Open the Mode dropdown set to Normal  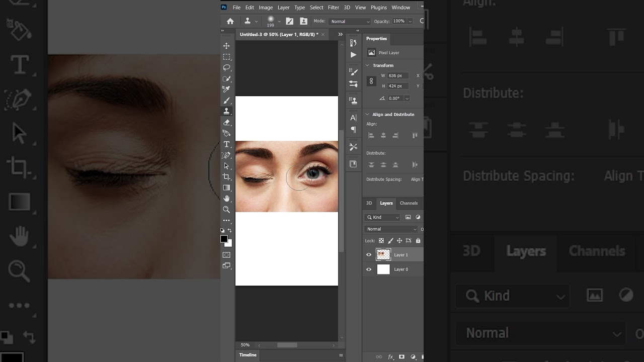point(350,21)
